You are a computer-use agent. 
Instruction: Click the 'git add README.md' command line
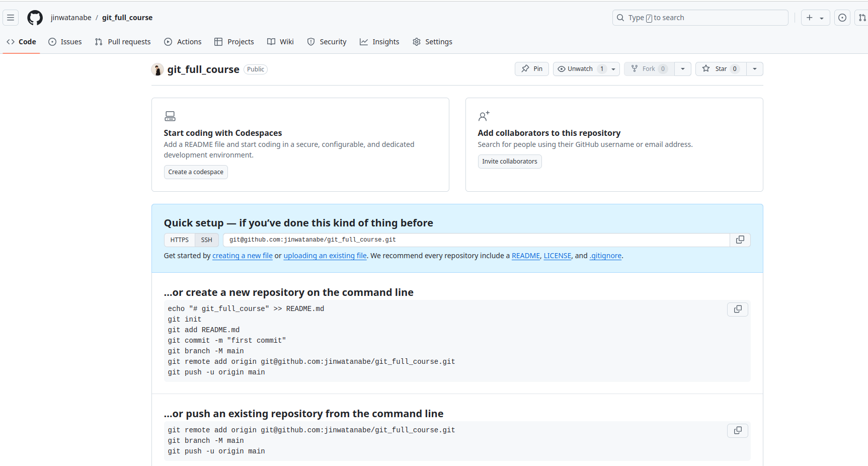click(x=204, y=330)
